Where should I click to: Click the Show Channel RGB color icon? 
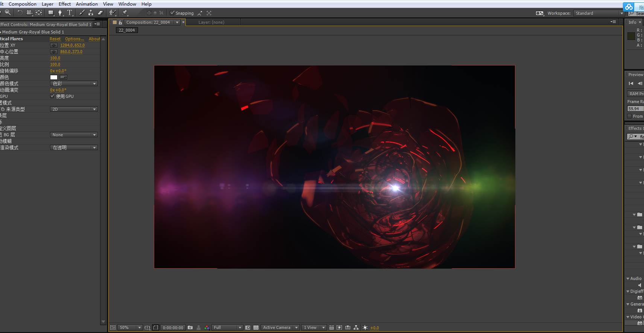[x=207, y=328]
